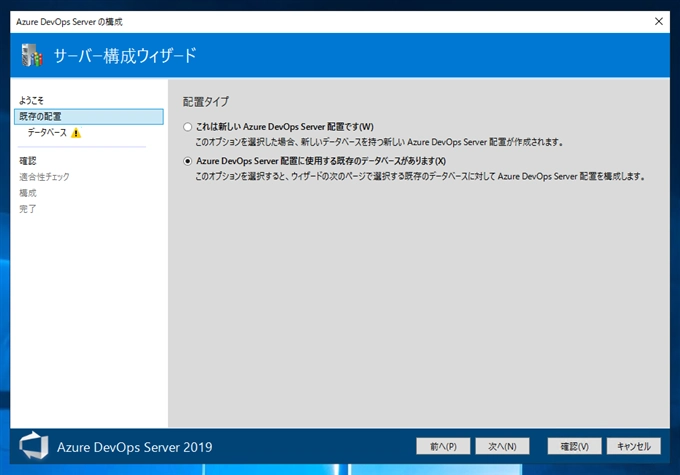The height and width of the screenshot is (475, 680).
Task: Cancel the wizard with キャンセル
Action: tap(634, 446)
